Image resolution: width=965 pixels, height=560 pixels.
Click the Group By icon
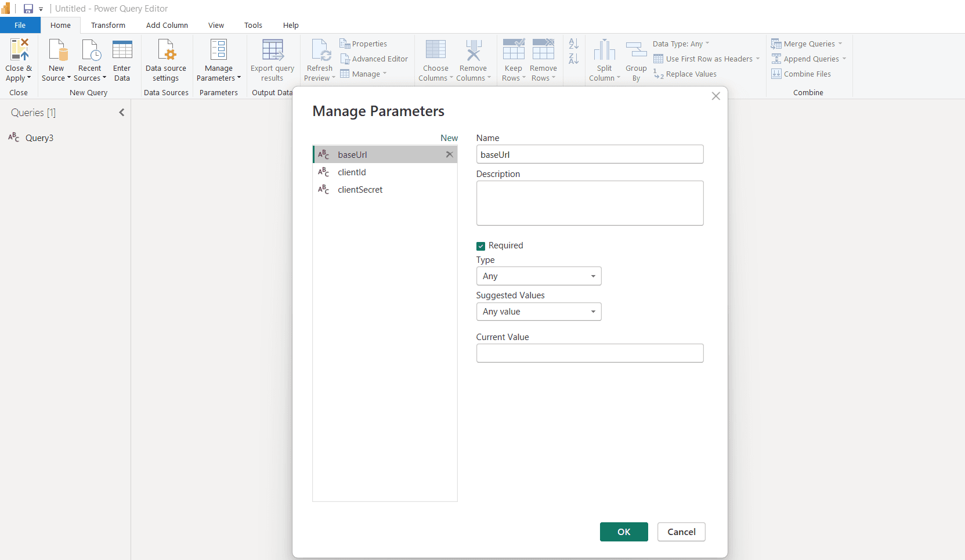point(636,50)
